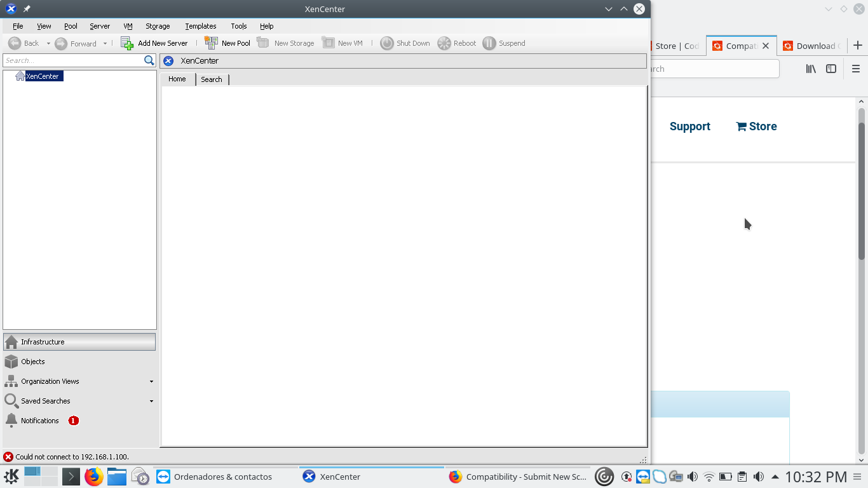
Task: Click the 10:32 PM panel clock
Action: point(816,477)
